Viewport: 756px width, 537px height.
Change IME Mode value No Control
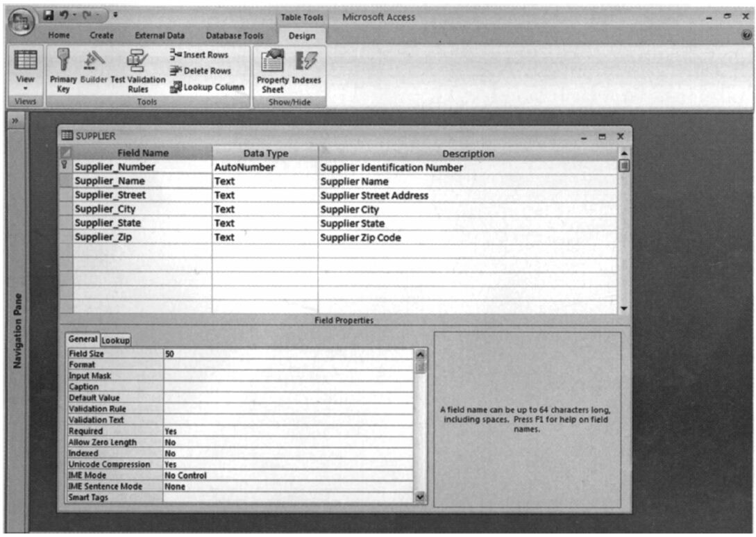(288, 476)
